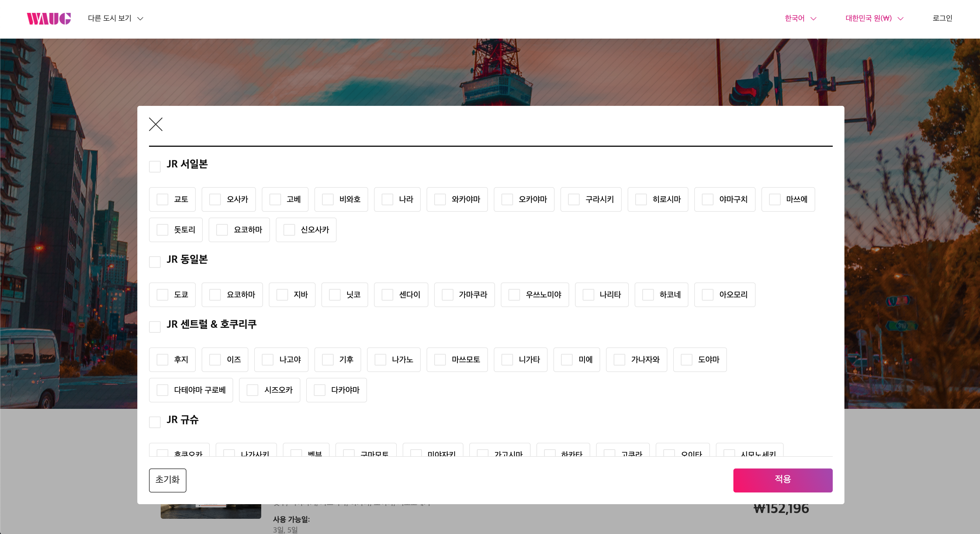Check the JR 규슈 group checkbox
The width and height of the screenshot is (980, 534).
(155, 422)
